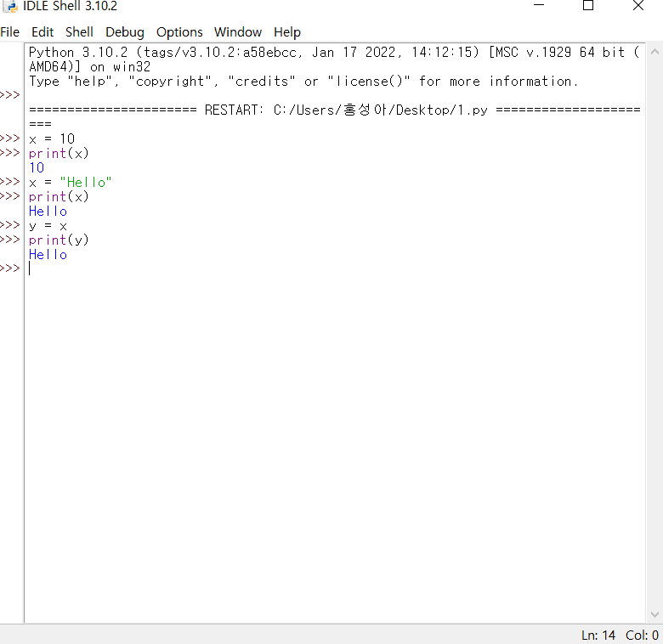
Task: Close the IDLE Shell window
Action: coord(638,5)
